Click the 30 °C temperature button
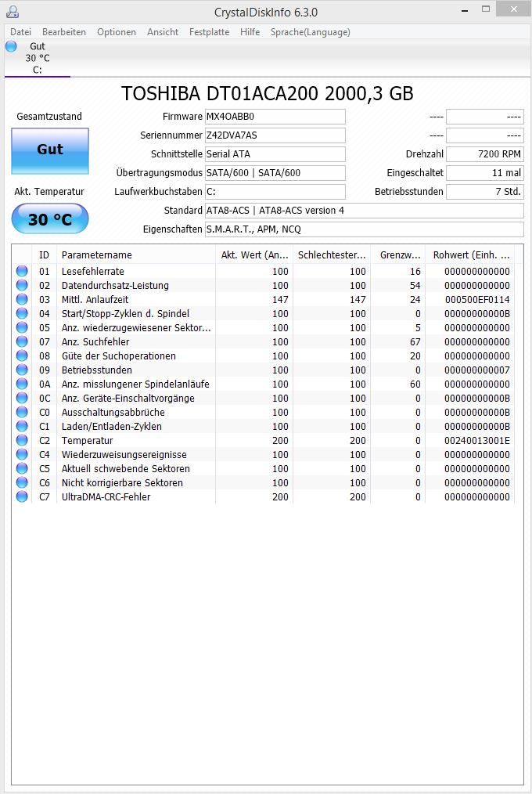The width and height of the screenshot is (532, 794). click(50, 218)
